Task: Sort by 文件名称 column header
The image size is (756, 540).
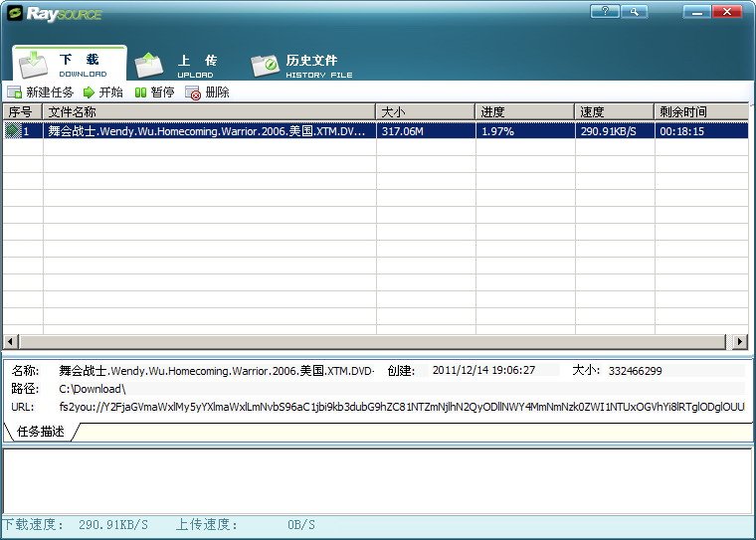Action: (x=209, y=111)
